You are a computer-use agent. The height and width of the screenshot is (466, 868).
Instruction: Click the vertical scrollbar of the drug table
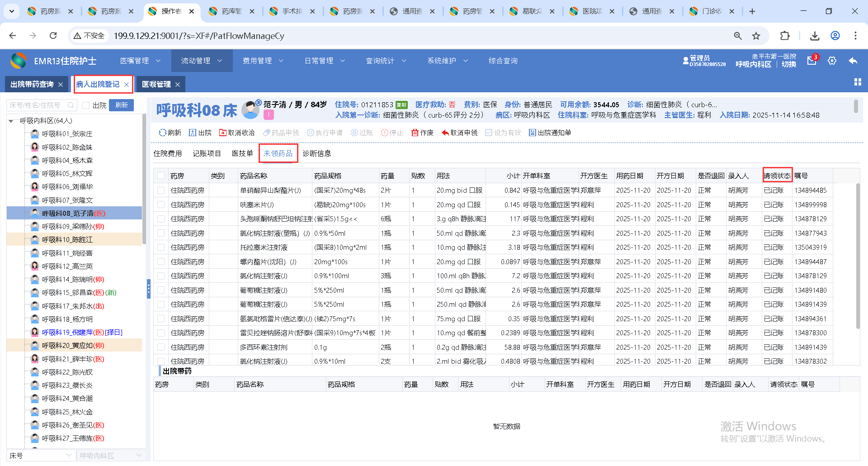(x=858, y=256)
